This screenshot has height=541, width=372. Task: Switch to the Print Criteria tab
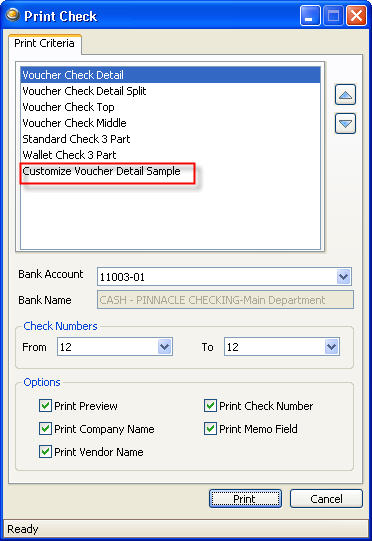pos(45,44)
